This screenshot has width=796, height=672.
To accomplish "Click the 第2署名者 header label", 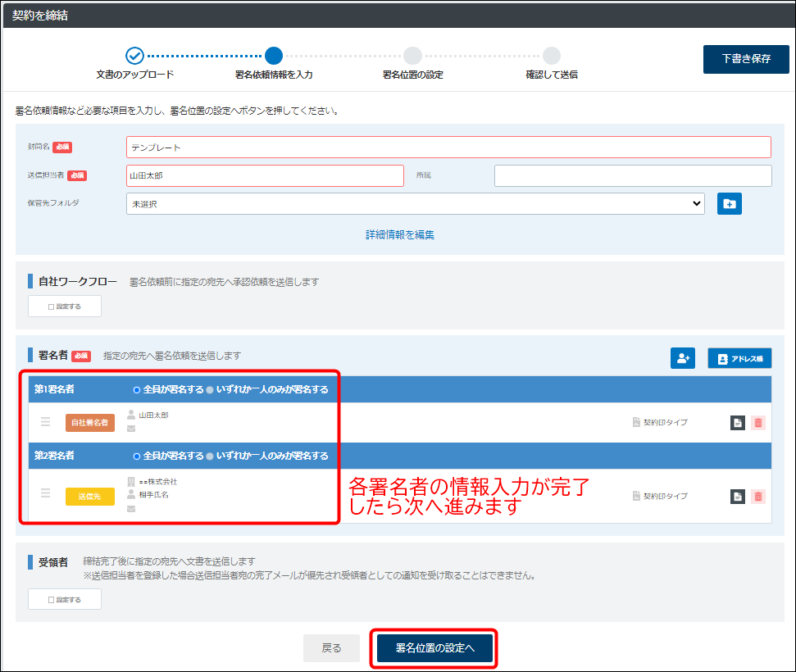I will pyautogui.click(x=54, y=456).
